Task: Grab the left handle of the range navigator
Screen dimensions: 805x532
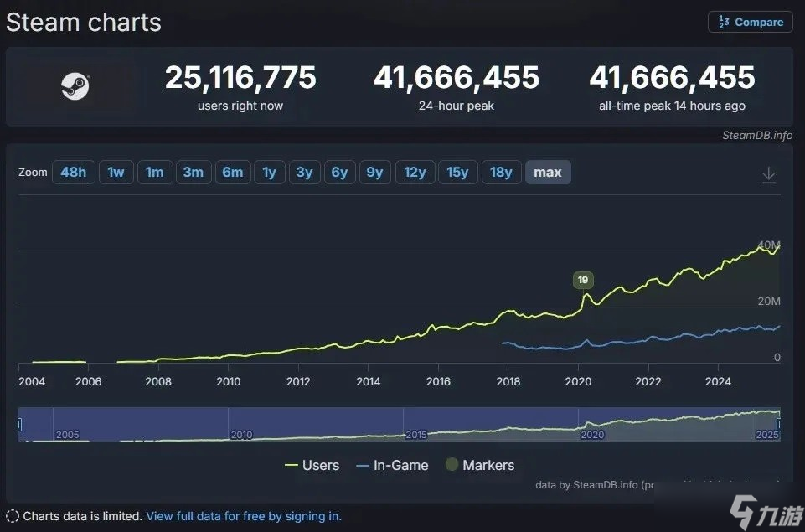Action: [18, 425]
